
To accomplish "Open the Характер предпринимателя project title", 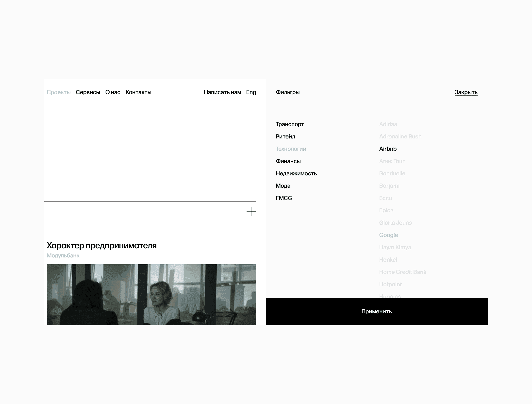I will tap(101, 245).
